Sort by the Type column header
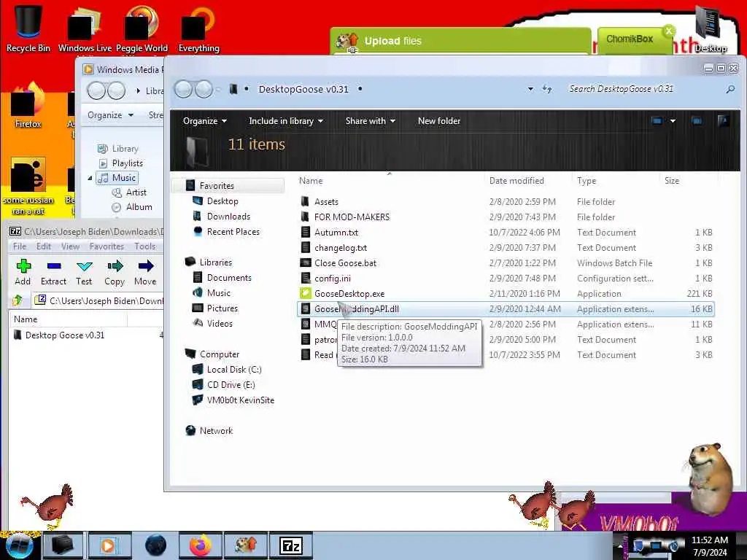The height and width of the screenshot is (560, 747). pos(586,181)
